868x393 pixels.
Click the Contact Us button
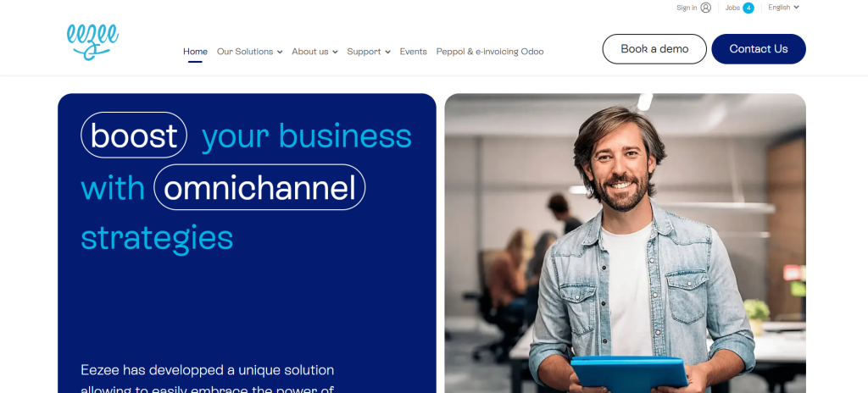click(759, 49)
